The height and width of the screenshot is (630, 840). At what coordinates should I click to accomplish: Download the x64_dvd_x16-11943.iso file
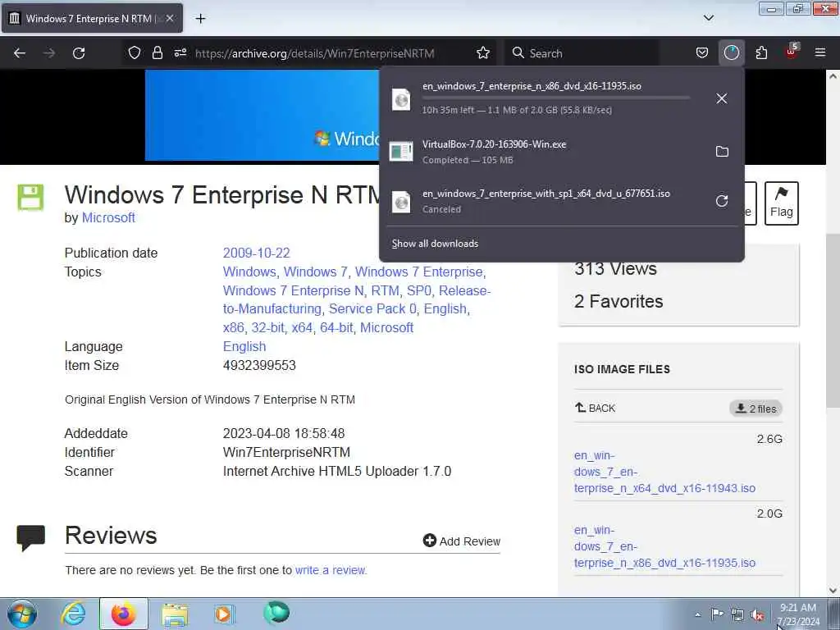(664, 472)
